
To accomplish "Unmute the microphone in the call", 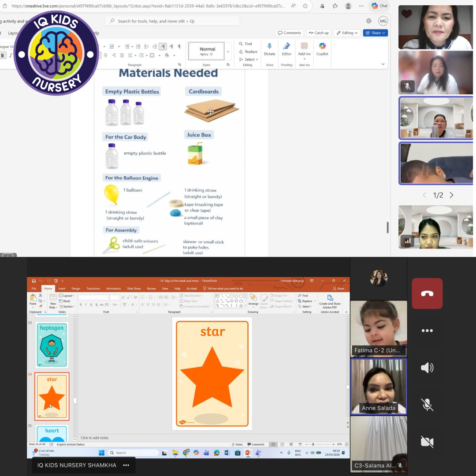I will (x=427, y=405).
